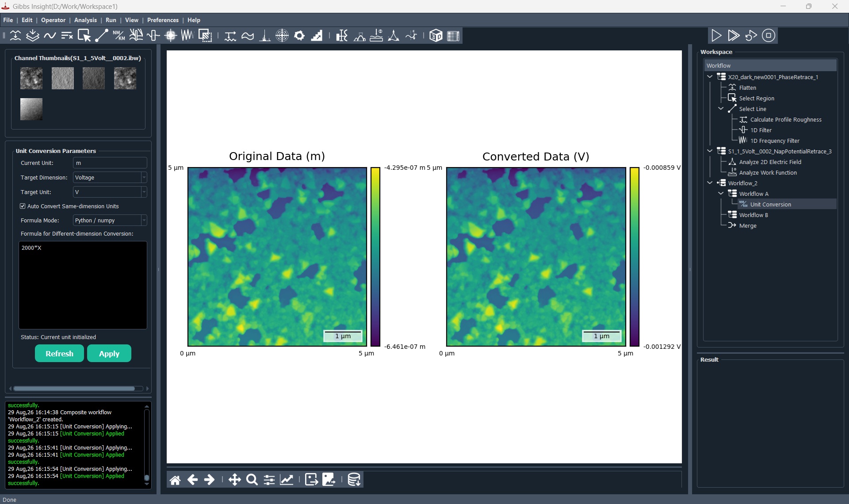Activate the pan arrows tool in plot toolbar

pyautogui.click(x=234, y=480)
